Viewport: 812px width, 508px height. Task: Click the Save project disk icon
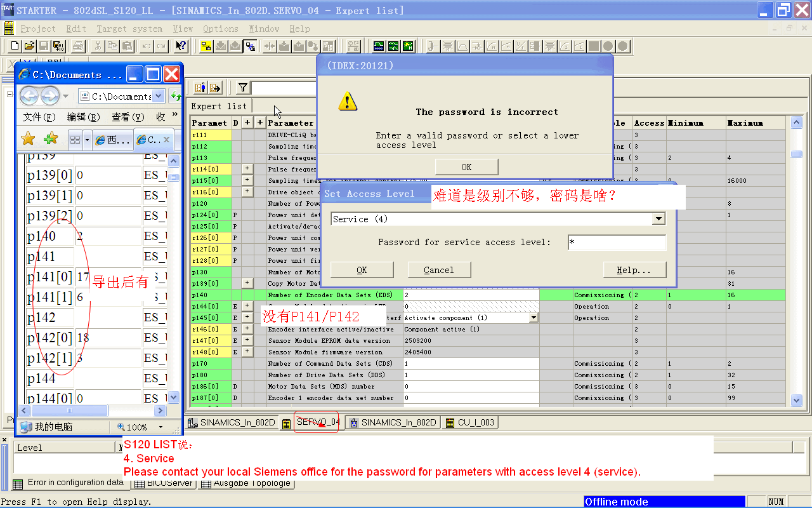click(x=44, y=46)
